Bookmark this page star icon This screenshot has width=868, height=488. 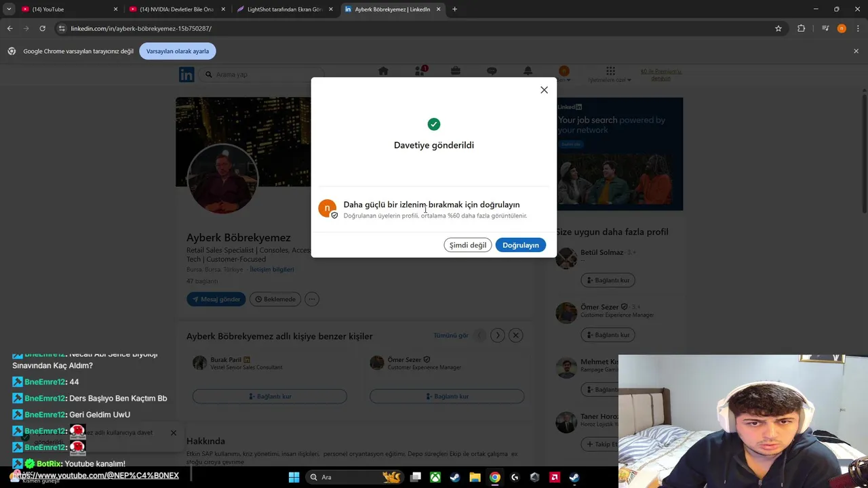(x=778, y=28)
